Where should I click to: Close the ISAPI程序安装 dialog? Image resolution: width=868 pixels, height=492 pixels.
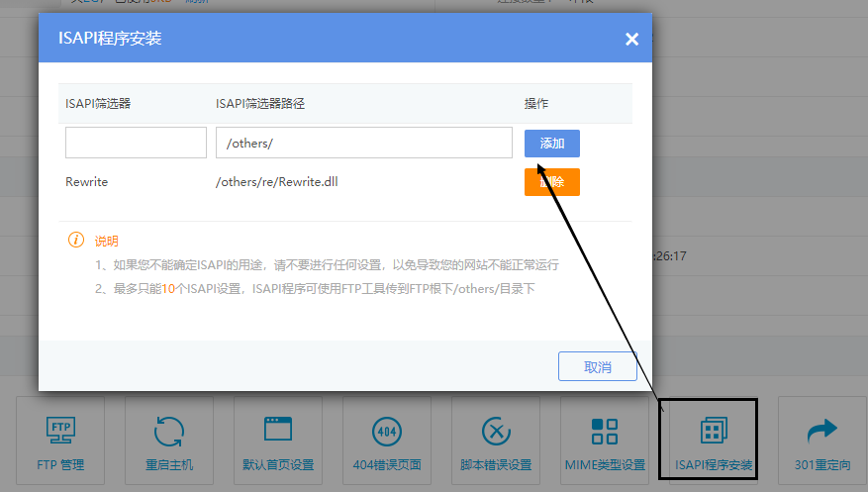(x=631, y=40)
